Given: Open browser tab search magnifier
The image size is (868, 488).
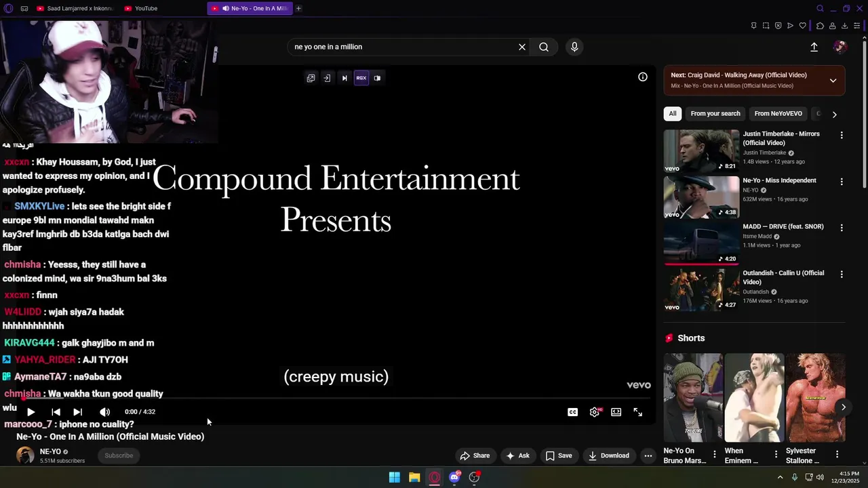Looking at the screenshot, I should (820, 8).
